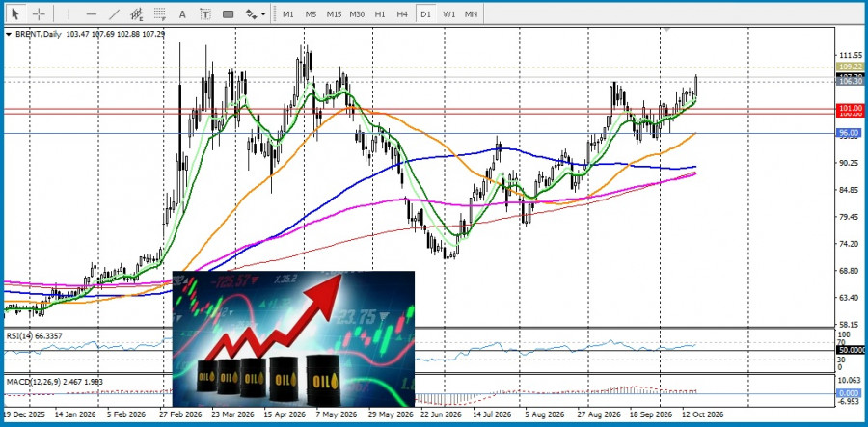The height and width of the screenshot is (427, 868).
Task: Switch chart to M30 timeframe
Action: (x=357, y=14)
